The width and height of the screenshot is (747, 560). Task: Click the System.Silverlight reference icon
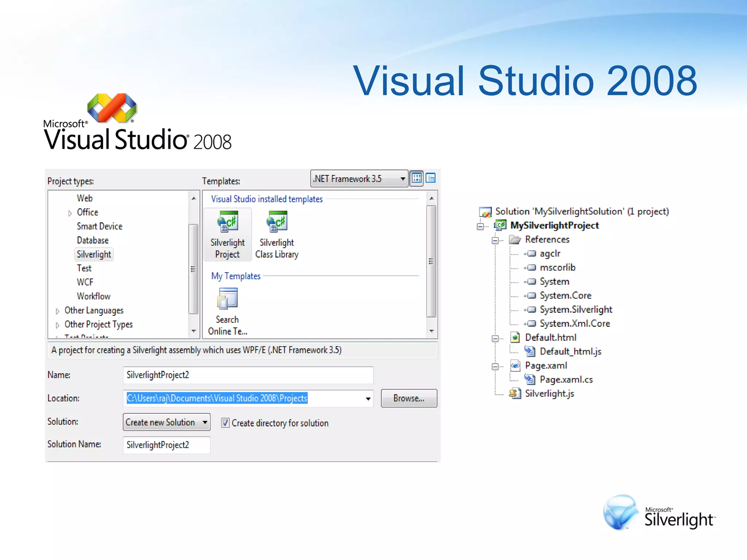point(530,310)
